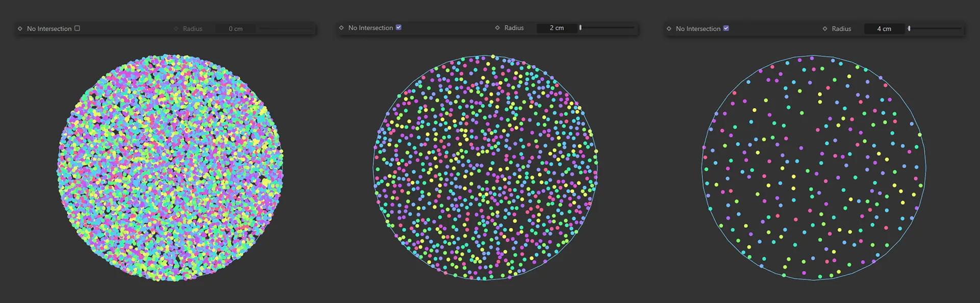Click the No Intersection label, 0 cm panel

[49, 29]
